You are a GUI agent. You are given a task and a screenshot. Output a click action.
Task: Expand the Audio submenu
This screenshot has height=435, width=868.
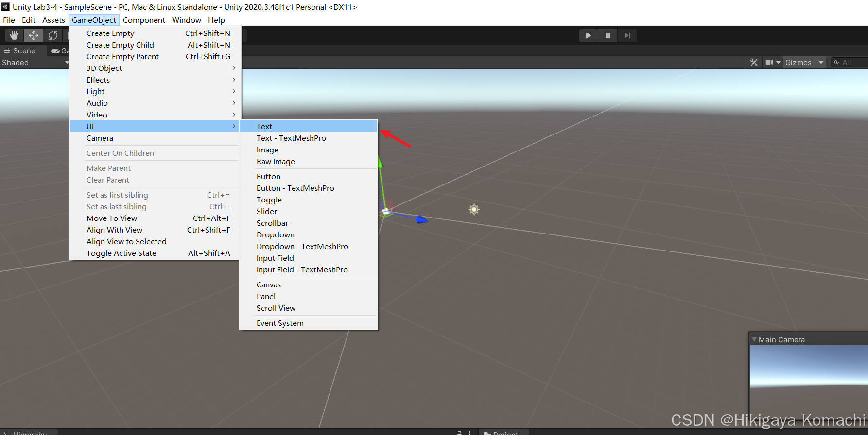pyautogui.click(x=155, y=103)
